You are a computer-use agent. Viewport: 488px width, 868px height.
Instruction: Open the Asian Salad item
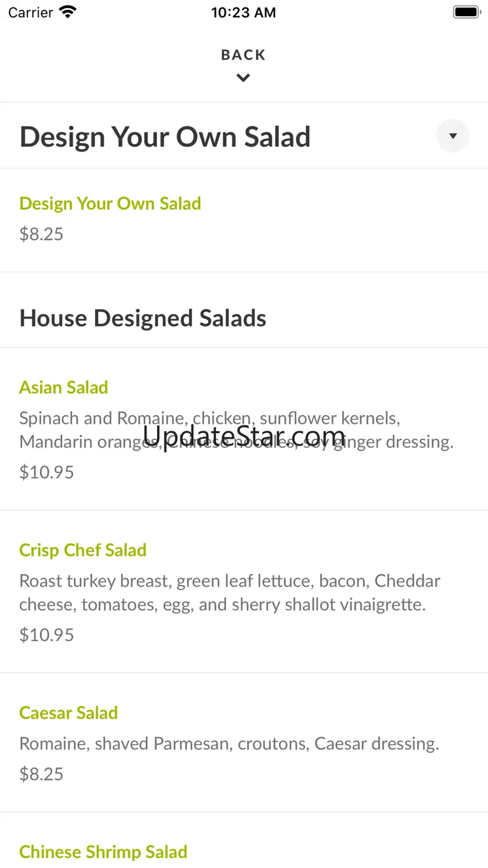point(64,387)
